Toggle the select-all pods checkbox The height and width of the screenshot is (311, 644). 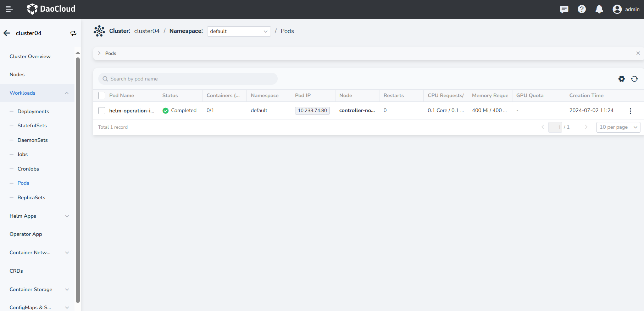(102, 95)
